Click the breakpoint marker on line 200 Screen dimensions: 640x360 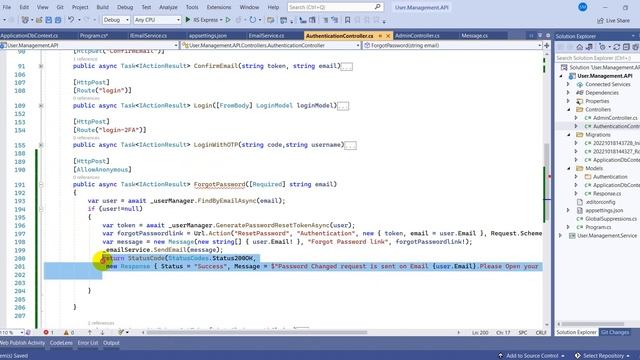click(x=103, y=260)
